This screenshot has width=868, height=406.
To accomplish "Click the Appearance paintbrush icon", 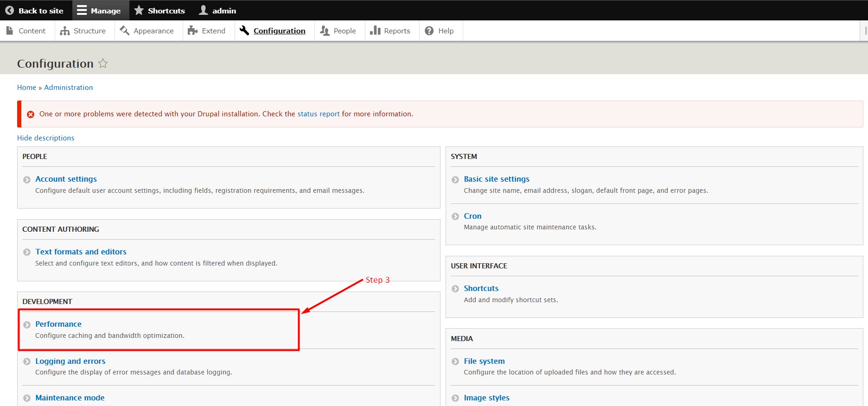I will click(x=124, y=31).
